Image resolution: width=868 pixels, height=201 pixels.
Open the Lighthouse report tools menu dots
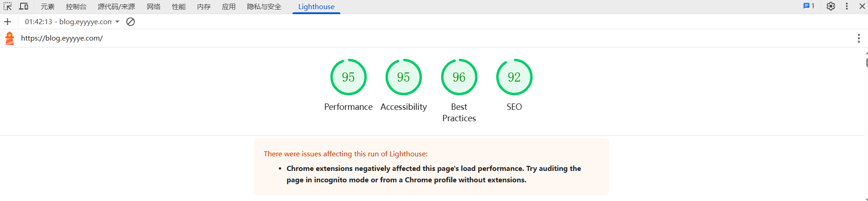click(858, 38)
